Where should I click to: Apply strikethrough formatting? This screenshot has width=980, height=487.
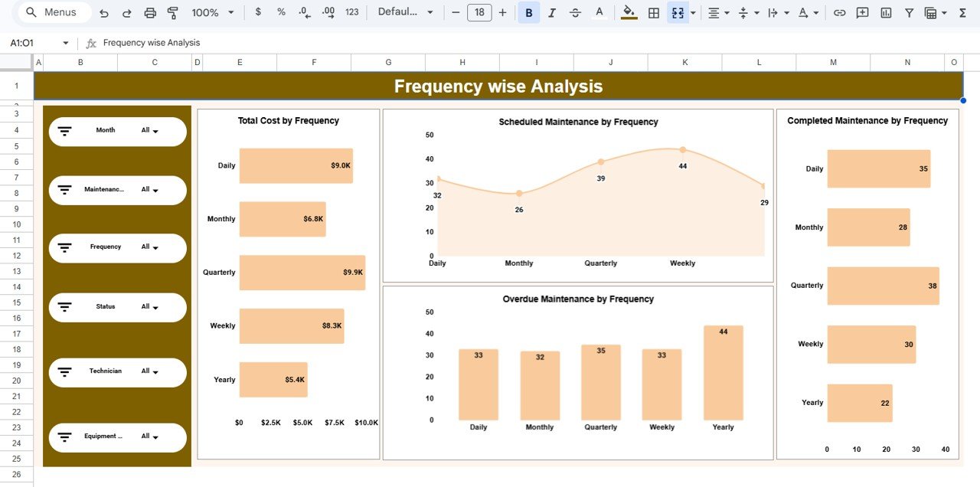[x=574, y=12]
